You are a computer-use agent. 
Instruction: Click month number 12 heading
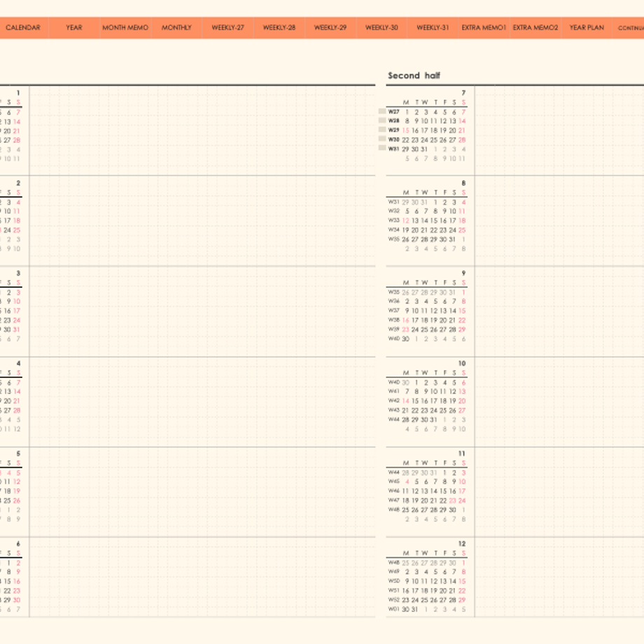click(462, 544)
